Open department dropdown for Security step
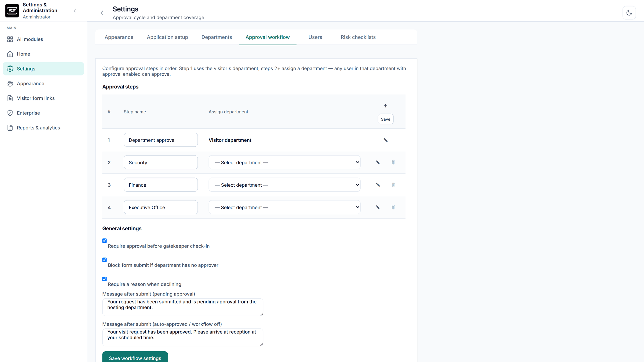 tap(284, 162)
